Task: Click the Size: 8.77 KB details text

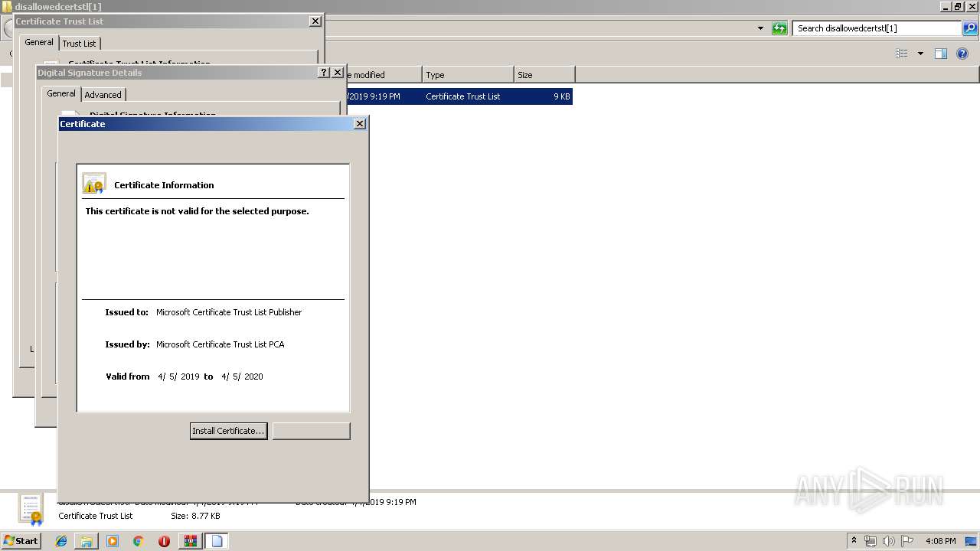Action: coord(195,516)
